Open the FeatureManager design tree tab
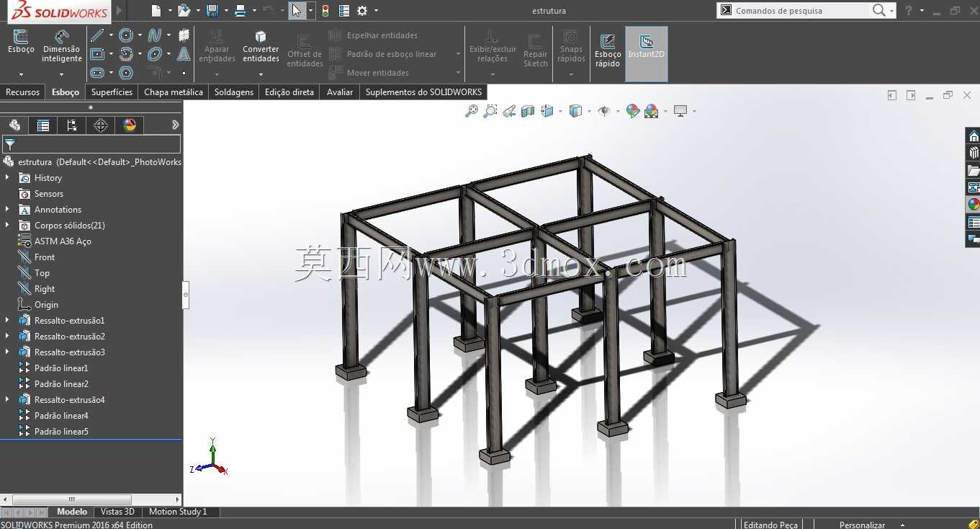 coord(14,125)
